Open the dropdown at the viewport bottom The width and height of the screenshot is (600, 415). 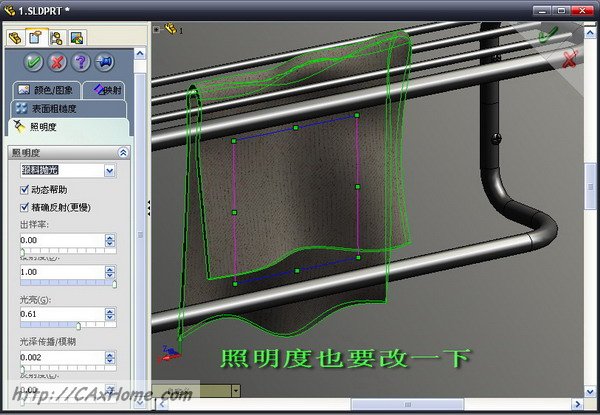pos(236,391)
